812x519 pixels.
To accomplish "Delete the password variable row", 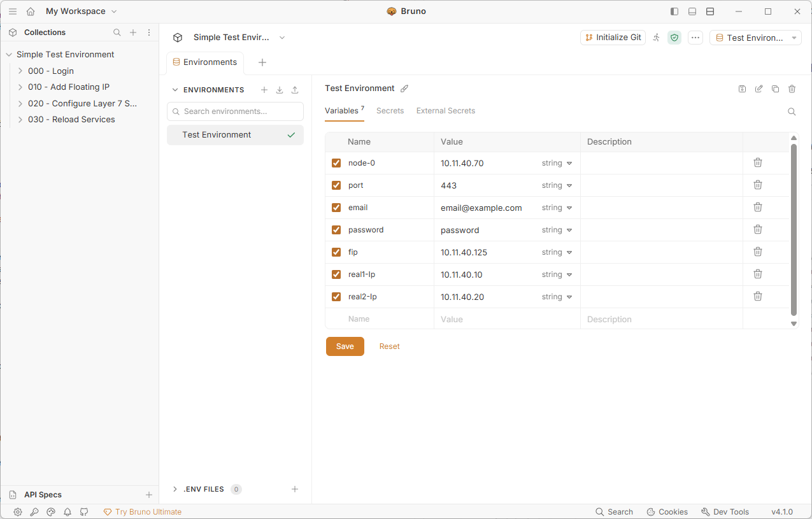I will tap(758, 229).
